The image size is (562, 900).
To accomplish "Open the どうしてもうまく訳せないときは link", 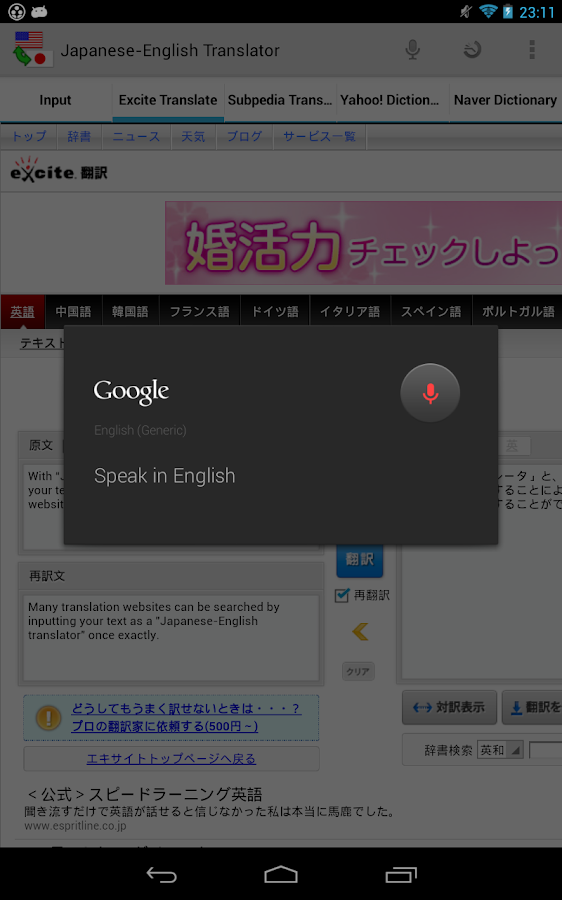I will point(185,709).
